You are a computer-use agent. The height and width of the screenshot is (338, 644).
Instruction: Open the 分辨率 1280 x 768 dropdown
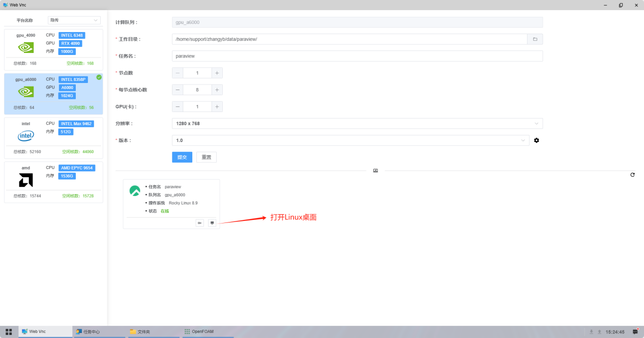pyautogui.click(x=357, y=123)
